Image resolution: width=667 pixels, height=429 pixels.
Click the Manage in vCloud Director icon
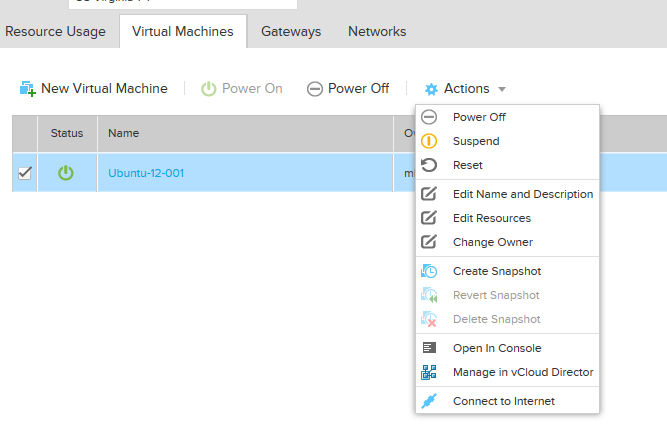pyautogui.click(x=429, y=372)
